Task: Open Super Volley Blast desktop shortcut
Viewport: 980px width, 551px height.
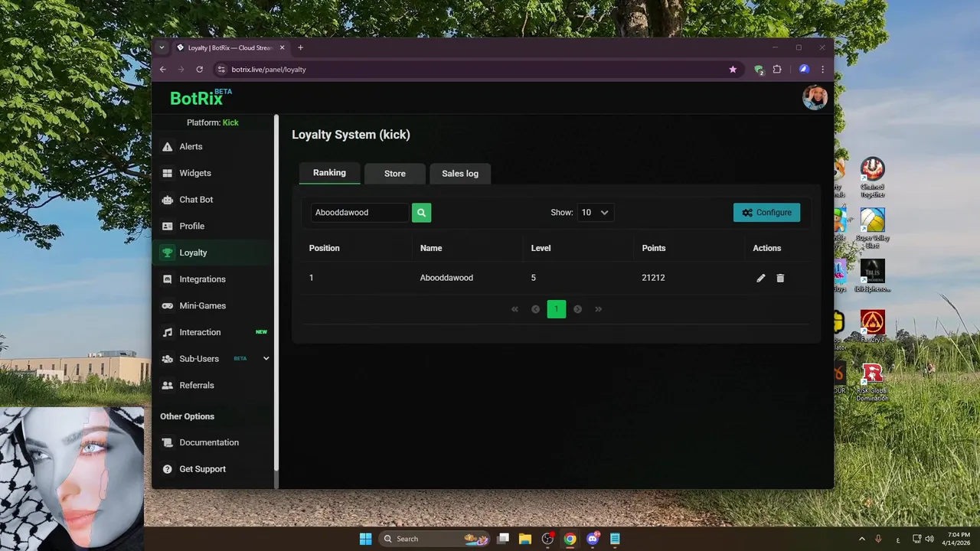Action: coord(872,228)
